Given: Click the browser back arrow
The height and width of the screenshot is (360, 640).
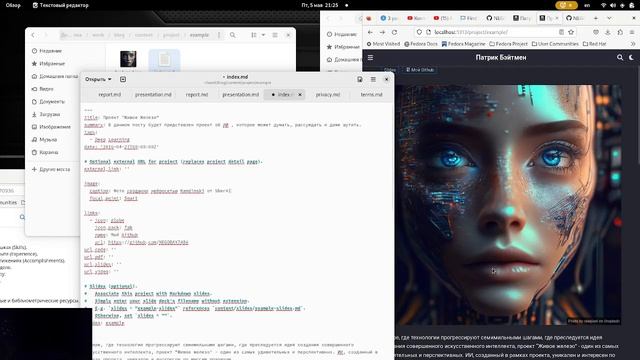Looking at the screenshot, I should [370, 32].
